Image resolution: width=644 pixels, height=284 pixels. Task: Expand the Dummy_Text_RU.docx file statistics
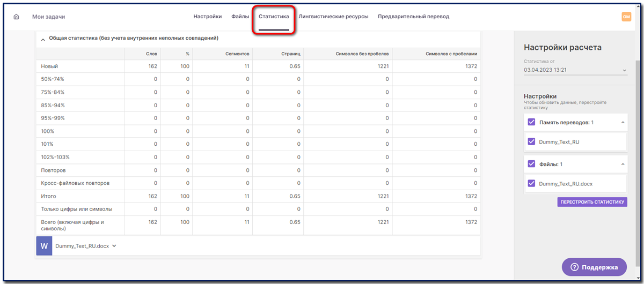coord(114,246)
